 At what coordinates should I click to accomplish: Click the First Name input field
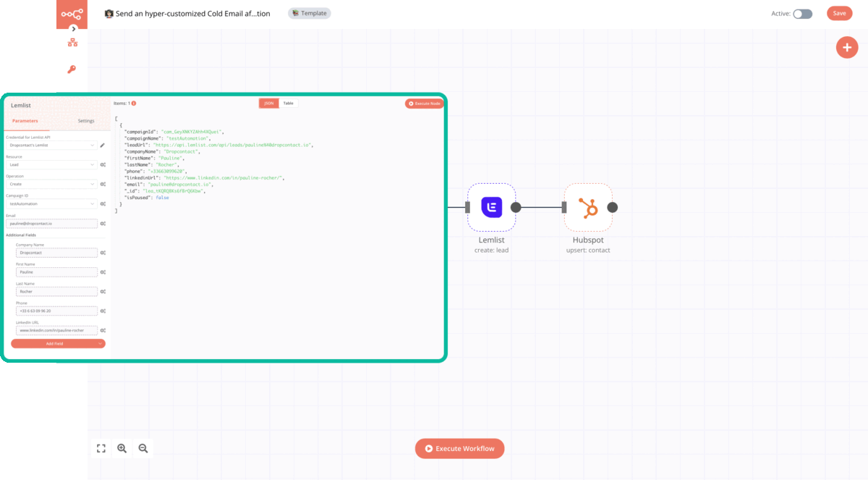pos(56,272)
